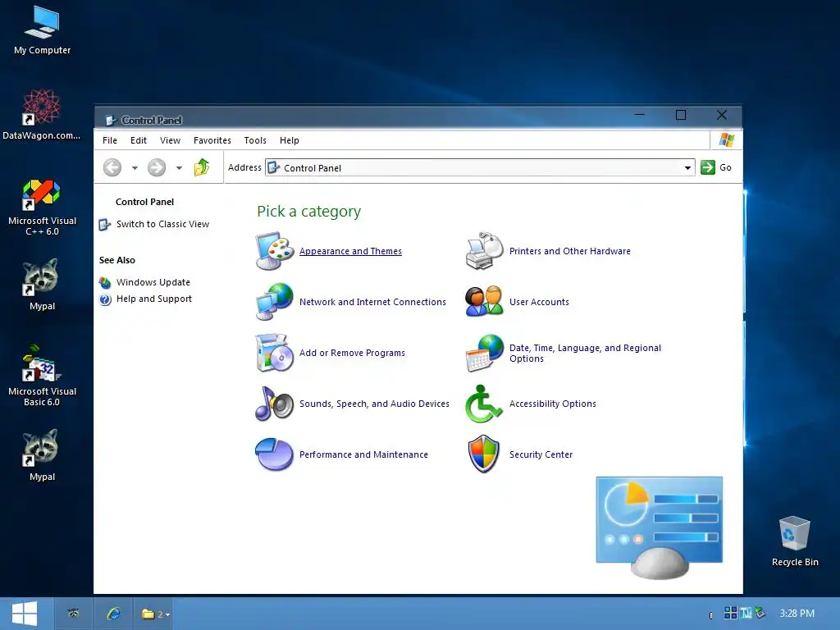Click the Accessibility Options link
840x630 pixels.
552,404
